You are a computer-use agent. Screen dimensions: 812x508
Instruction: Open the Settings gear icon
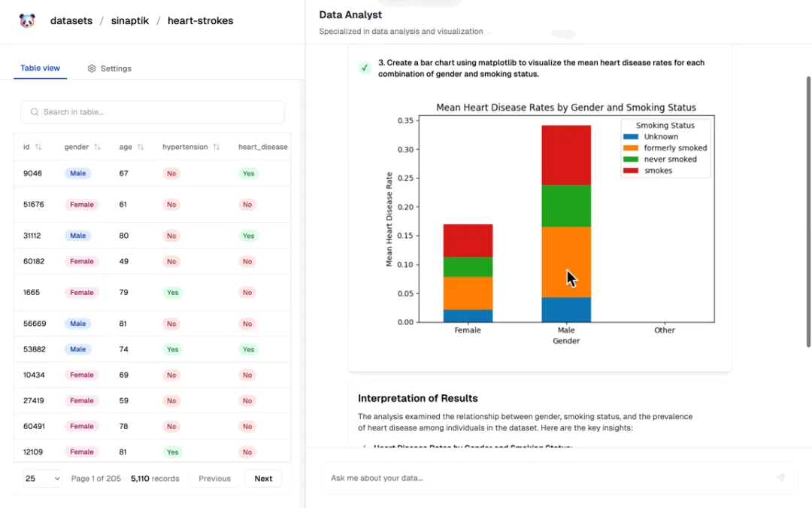click(x=92, y=68)
